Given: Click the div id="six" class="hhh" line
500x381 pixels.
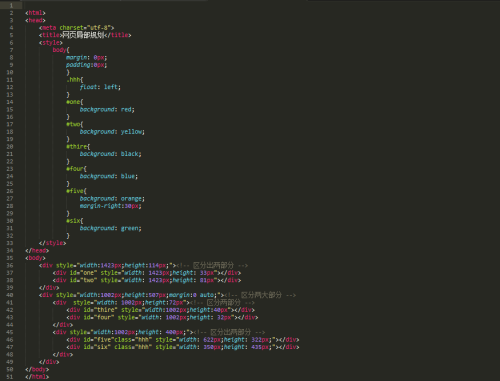Looking at the screenshot, I should point(183,347).
